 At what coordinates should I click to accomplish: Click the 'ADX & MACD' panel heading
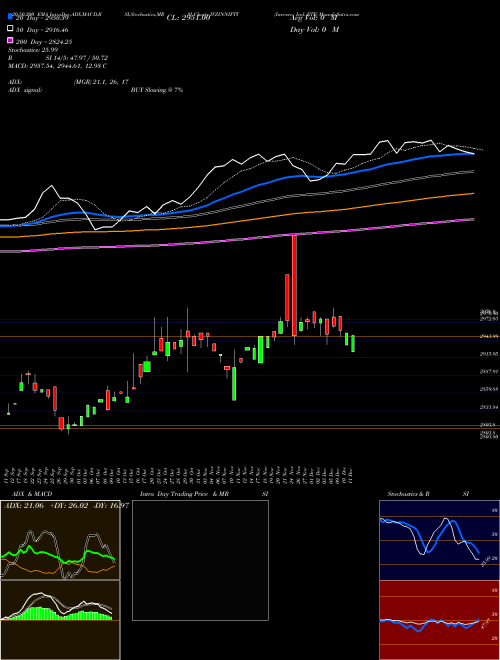pos(30,494)
